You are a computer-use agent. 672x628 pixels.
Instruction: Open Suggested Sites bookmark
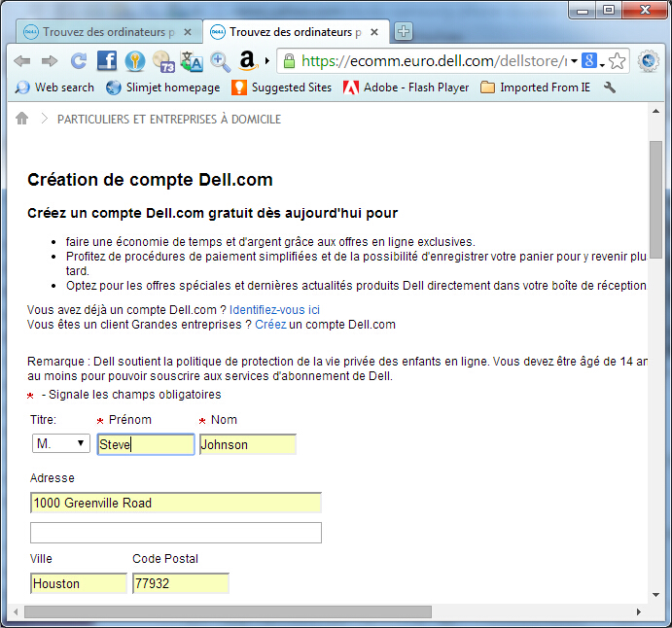point(281,87)
